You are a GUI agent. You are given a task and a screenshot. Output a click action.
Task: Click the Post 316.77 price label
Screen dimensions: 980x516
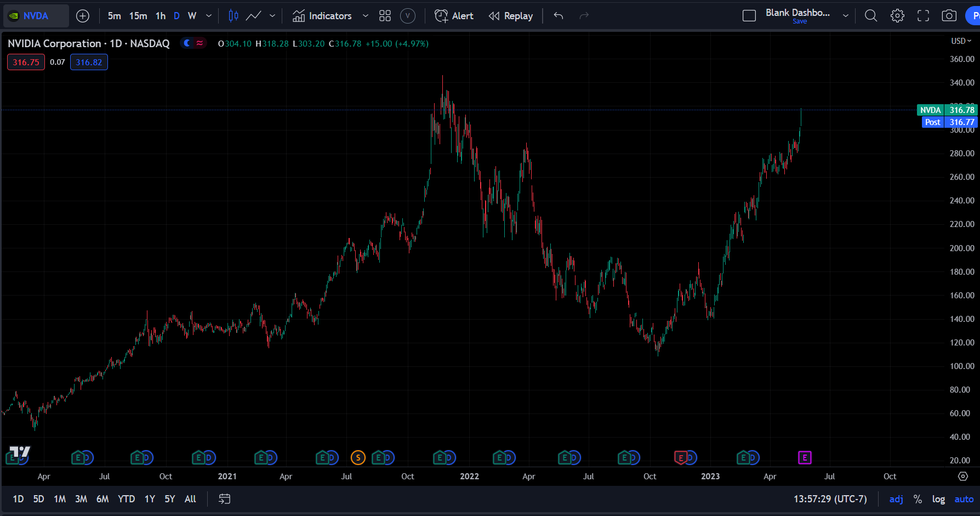[950, 122]
